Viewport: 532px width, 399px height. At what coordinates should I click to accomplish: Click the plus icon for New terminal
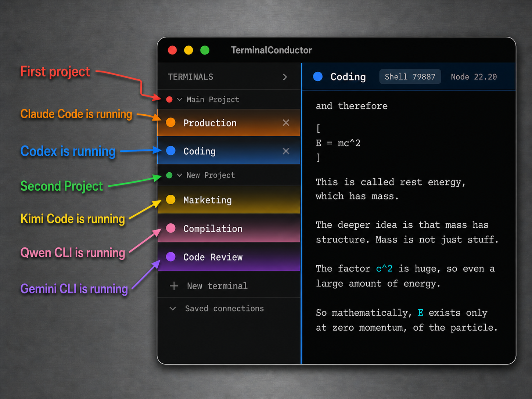click(x=174, y=286)
